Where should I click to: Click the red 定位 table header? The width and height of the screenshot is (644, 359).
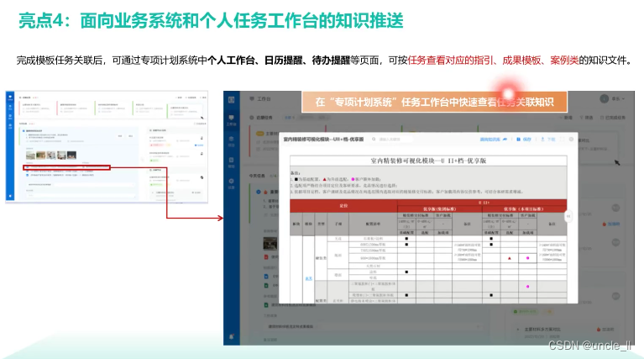(343, 206)
